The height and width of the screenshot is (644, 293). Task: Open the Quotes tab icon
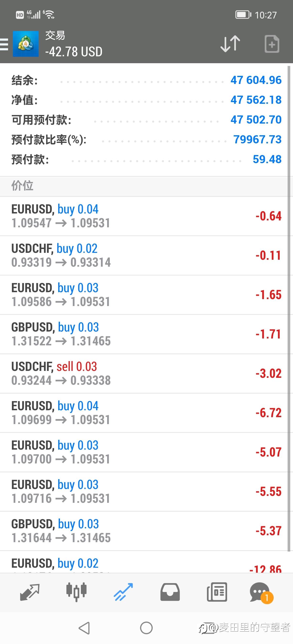point(30,592)
